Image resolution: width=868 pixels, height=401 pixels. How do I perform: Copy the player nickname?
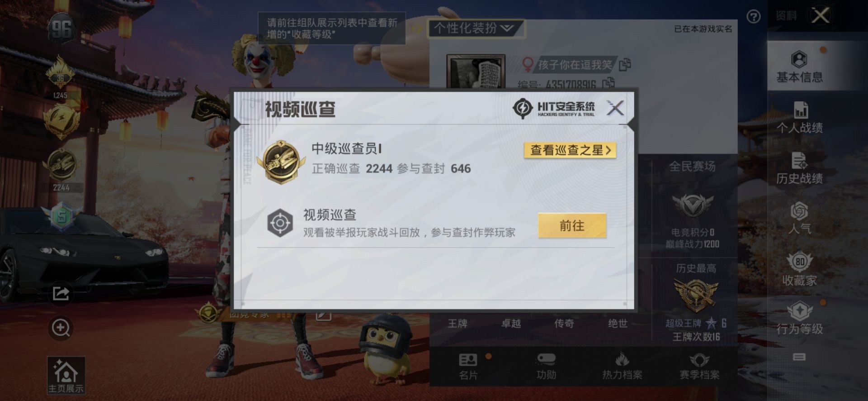[625, 65]
